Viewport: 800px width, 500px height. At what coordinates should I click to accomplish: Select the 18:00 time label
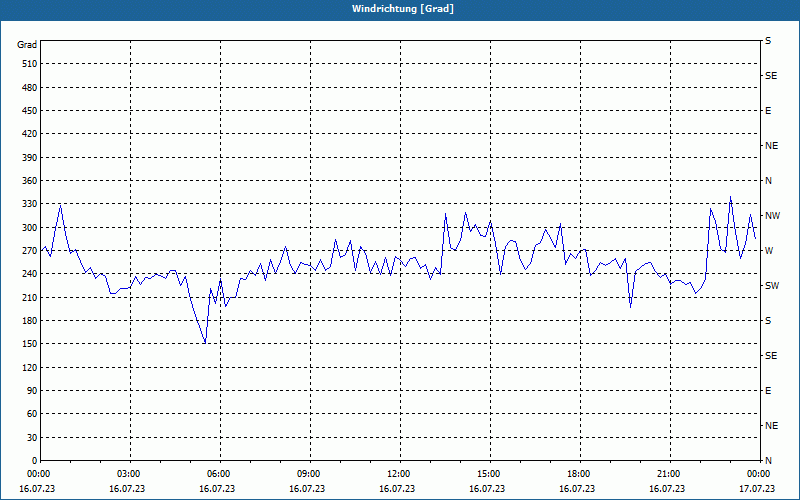point(580,474)
